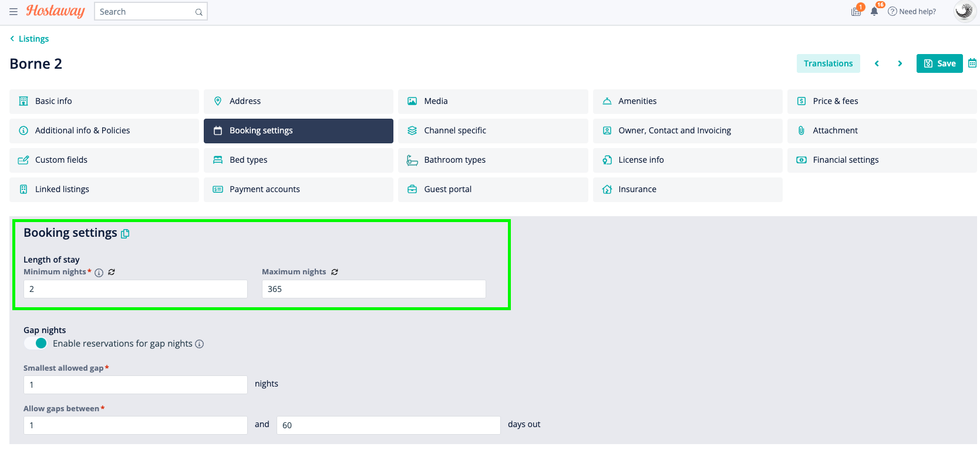The height and width of the screenshot is (450, 980).
Task: Open the Address tab
Action: pyautogui.click(x=298, y=101)
